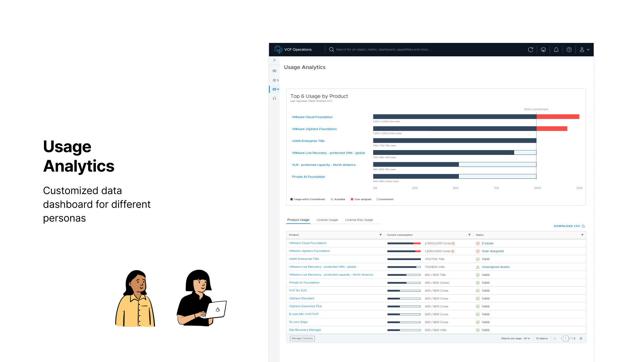
Task: Switch to License Key Usage tab
Action: (359, 220)
